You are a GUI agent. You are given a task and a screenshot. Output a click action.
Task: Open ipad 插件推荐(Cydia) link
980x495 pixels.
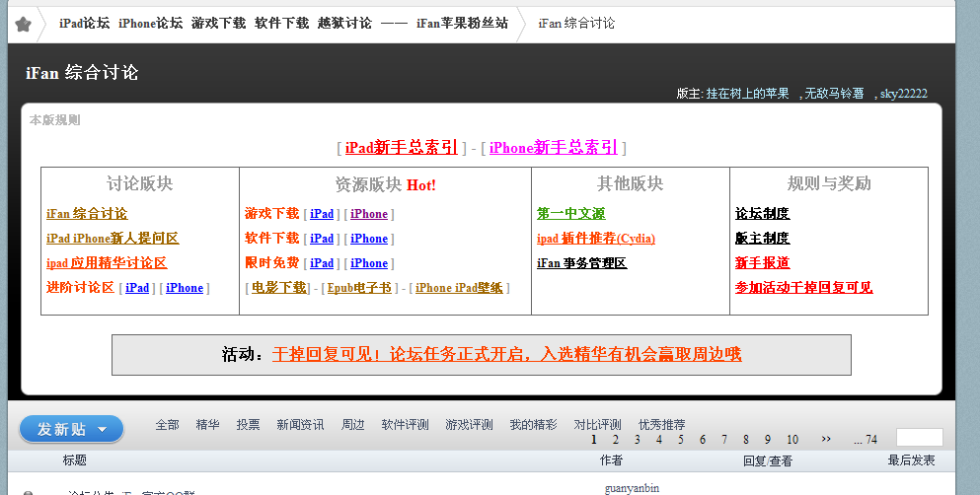(x=596, y=239)
